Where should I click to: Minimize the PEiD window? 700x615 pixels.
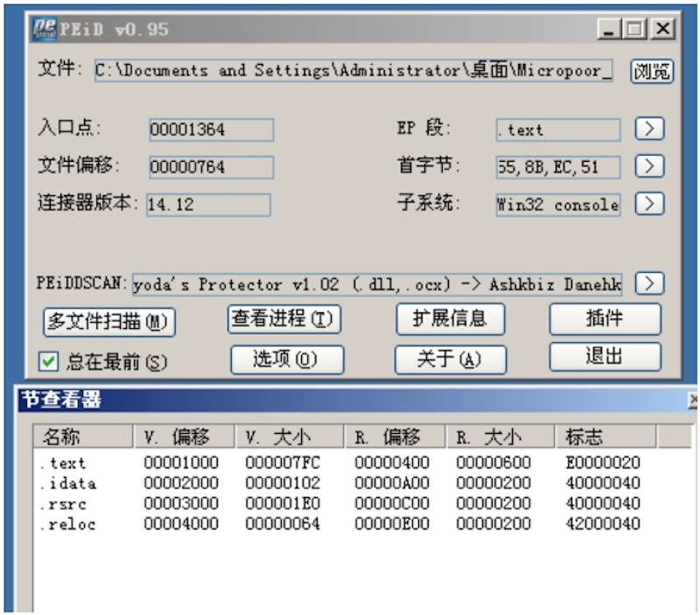(612, 29)
